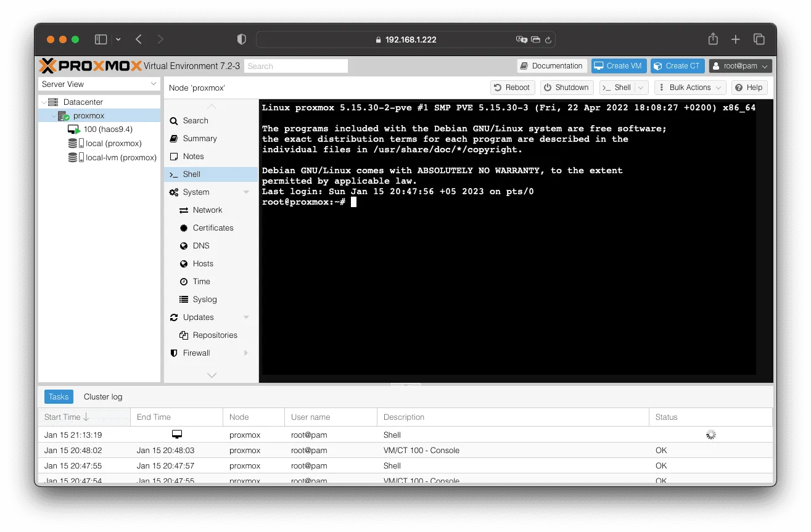Click Create VM button
Viewport: 811px width, 532px height.
[618, 66]
